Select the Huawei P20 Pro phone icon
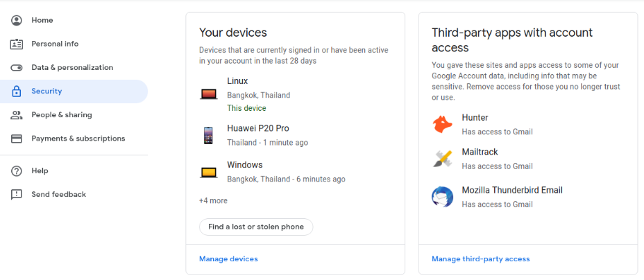 coord(208,135)
